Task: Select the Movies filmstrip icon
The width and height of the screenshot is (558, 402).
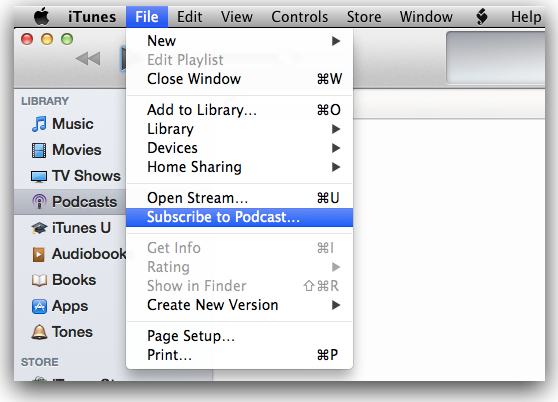Action: tap(39, 150)
